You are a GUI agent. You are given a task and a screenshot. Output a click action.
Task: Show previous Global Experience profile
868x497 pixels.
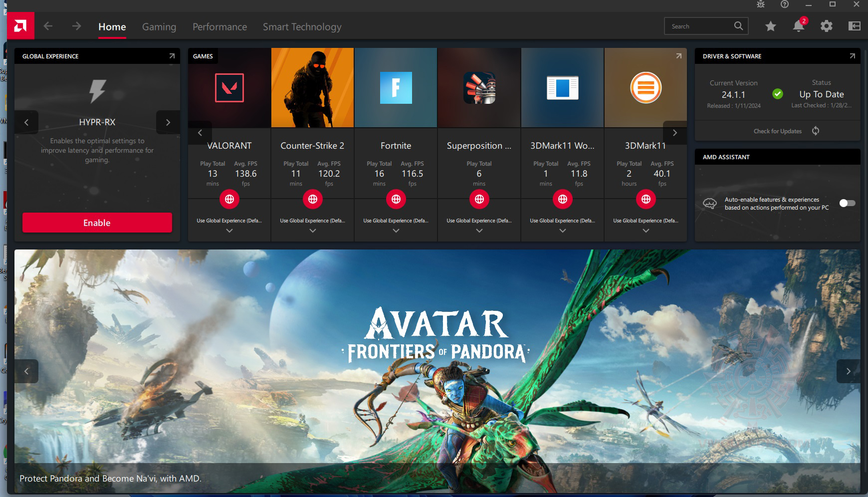click(x=26, y=122)
